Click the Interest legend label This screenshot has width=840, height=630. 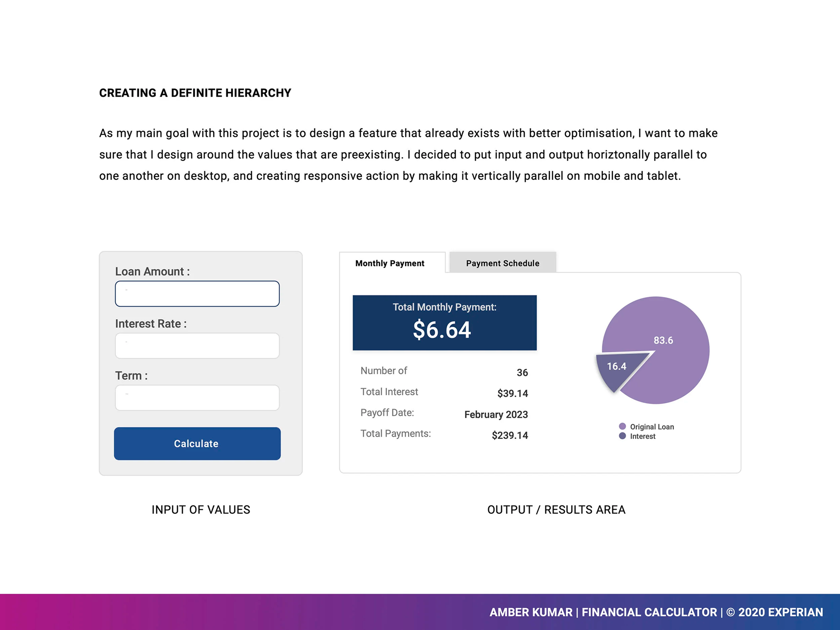[x=643, y=436]
